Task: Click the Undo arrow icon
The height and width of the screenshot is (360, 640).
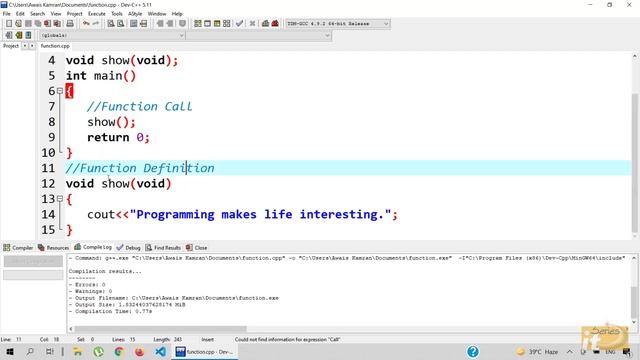Action: tap(86, 24)
